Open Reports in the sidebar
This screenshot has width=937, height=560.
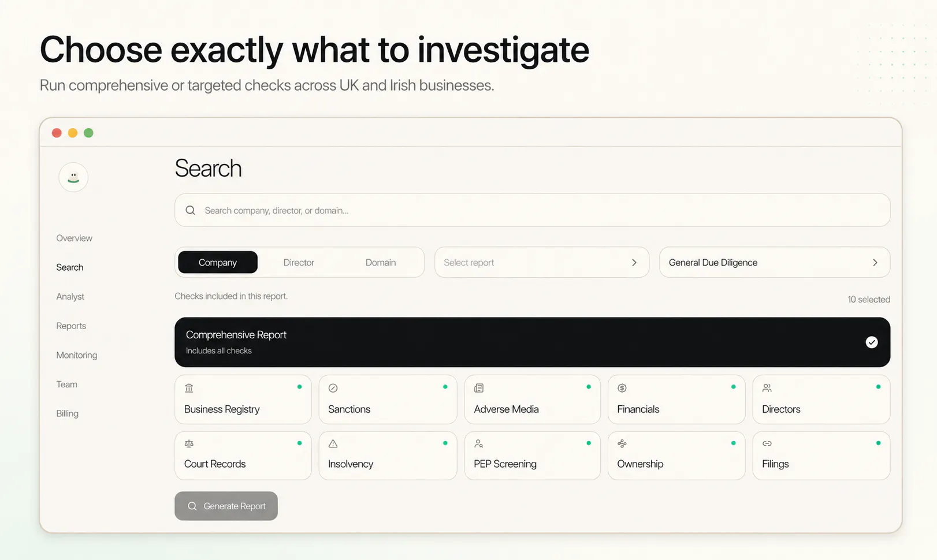pos(71,326)
